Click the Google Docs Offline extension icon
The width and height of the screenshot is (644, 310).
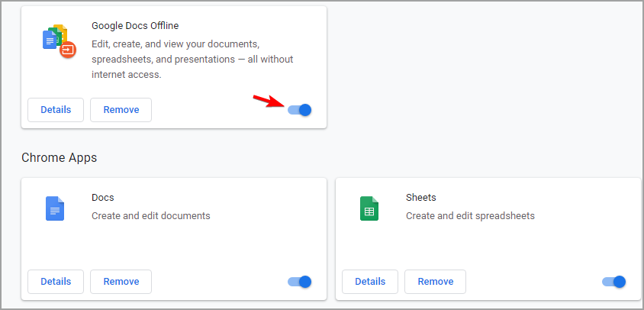(60, 40)
